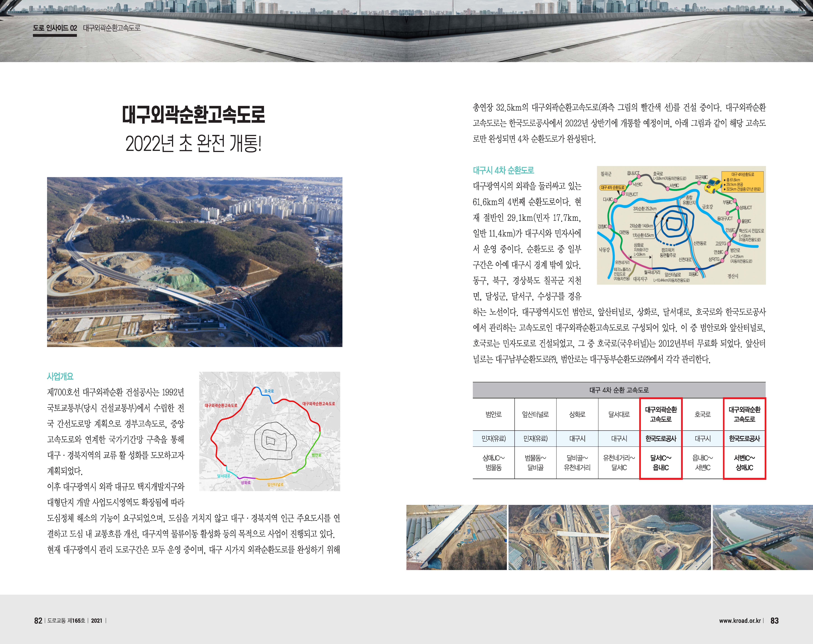Click the 달서IC~읍내IC table cell

(x=661, y=463)
